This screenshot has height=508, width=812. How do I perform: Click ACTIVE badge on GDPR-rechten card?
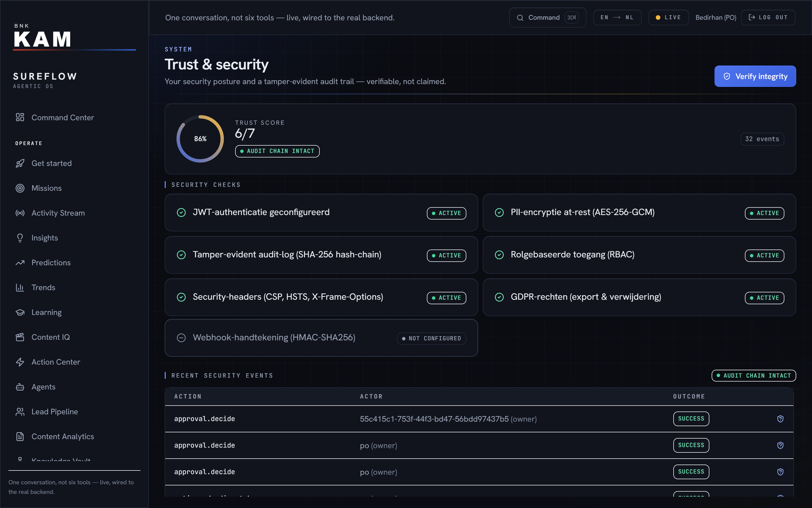[x=764, y=298]
